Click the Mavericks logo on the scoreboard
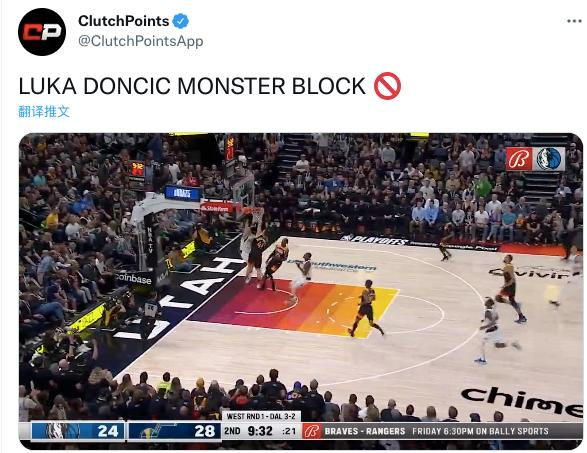587x453 pixels. pyautogui.click(x=56, y=431)
